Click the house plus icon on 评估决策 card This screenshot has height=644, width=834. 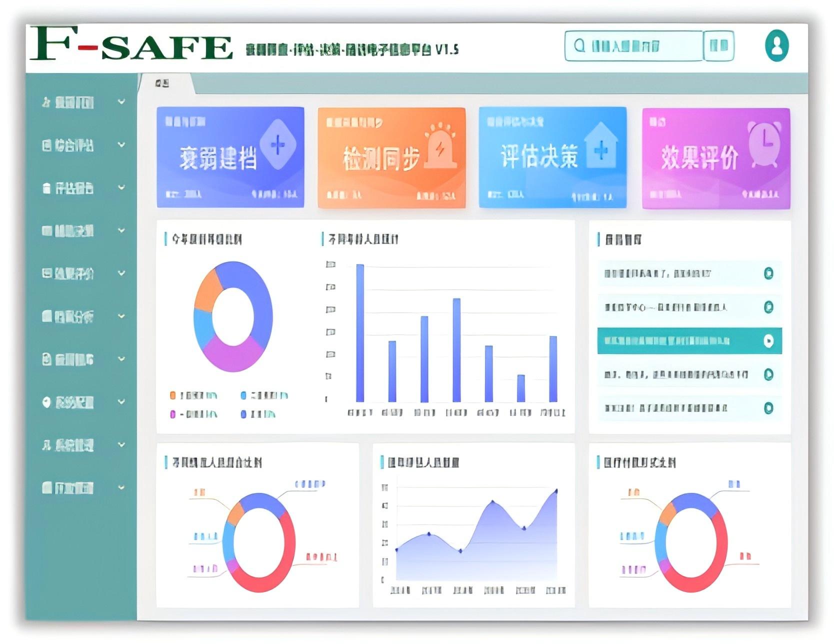[601, 146]
